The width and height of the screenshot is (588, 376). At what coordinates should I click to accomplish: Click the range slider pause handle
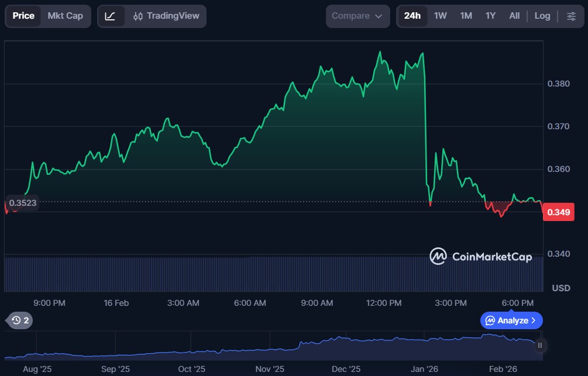click(x=540, y=345)
